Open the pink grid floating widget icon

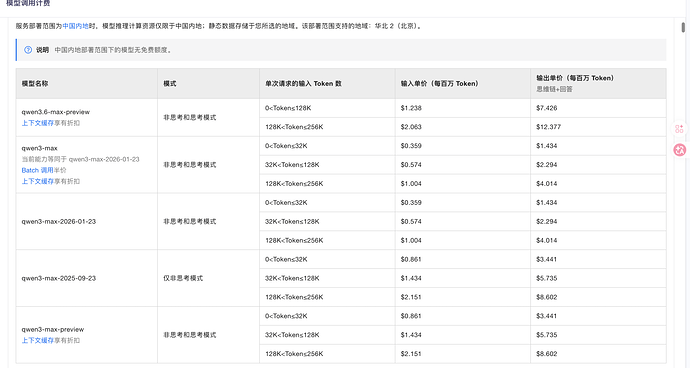[x=679, y=129]
